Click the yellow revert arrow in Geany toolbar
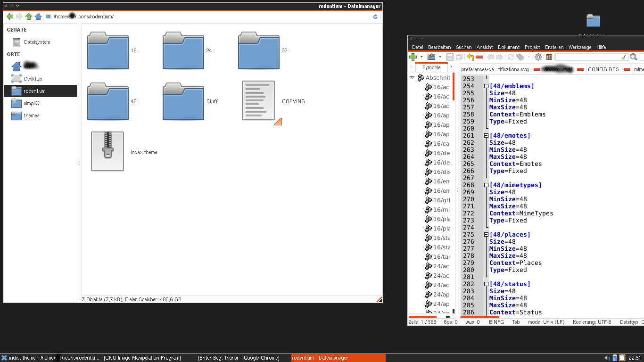Image resolution: width=644 pixels, height=362 pixels. pos(470,57)
